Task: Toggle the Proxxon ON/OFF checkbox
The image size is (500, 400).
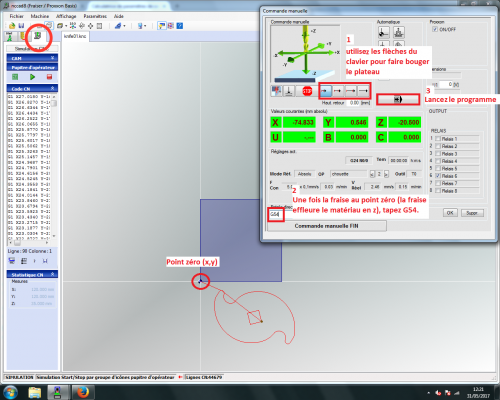Action: click(x=435, y=29)
